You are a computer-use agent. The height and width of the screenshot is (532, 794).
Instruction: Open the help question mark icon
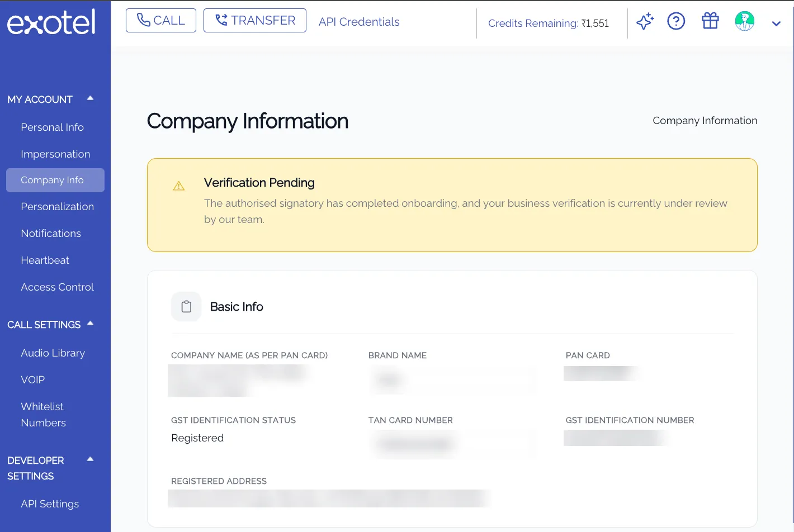pyautogui.click(x=676, y=22)
